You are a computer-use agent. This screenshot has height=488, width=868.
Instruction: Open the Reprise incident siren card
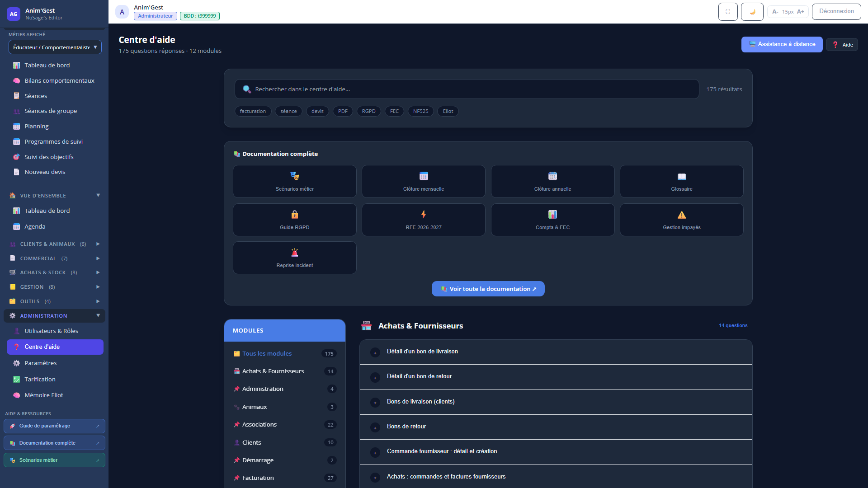[x=294, y=258]
